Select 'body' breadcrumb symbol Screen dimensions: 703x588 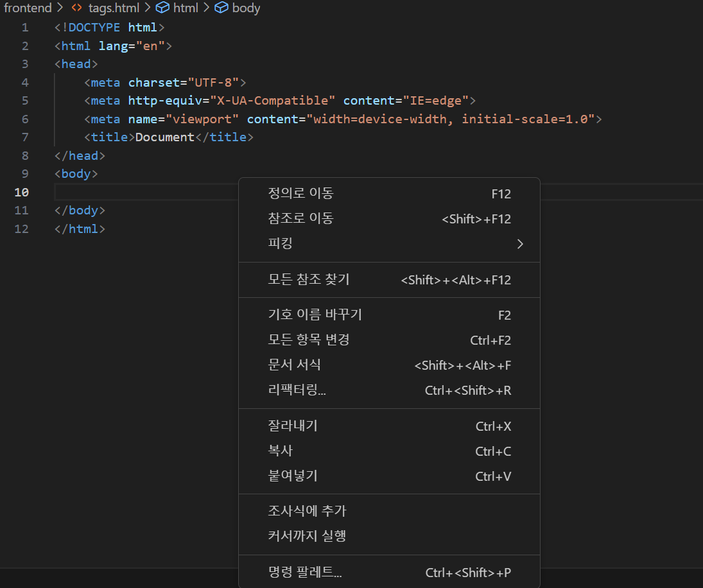[246, 8]
